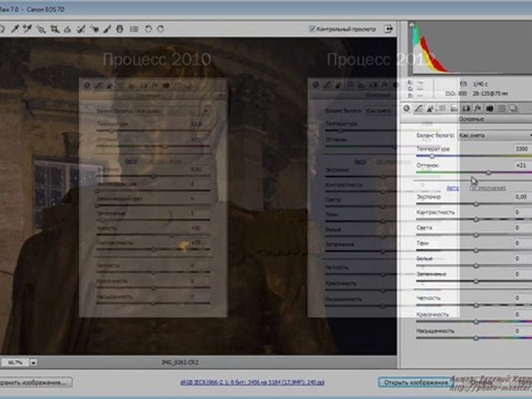The width and height of the screenshot is (532, 399).
Task: Click the Тени slider handle
Action: click(476, 250)
